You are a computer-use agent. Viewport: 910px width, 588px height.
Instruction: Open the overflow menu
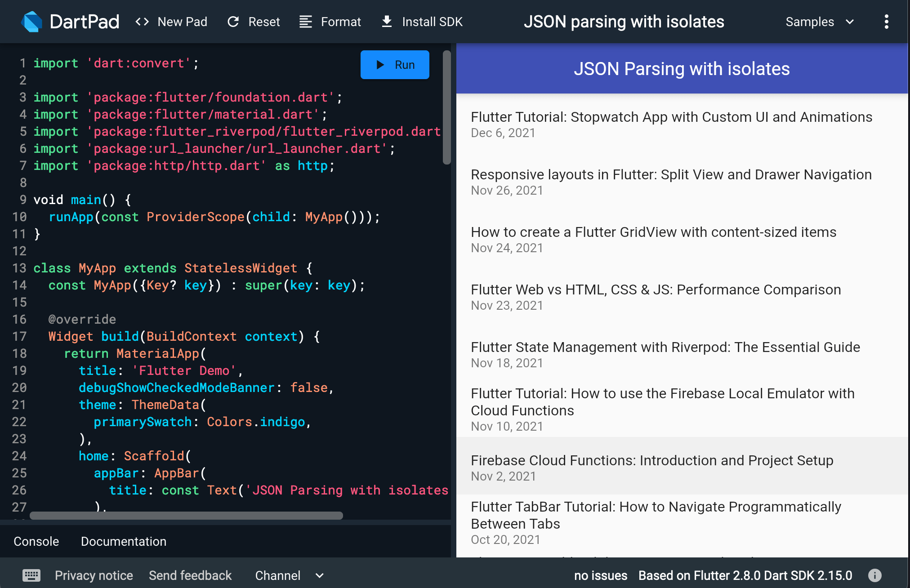click(887, 22)
